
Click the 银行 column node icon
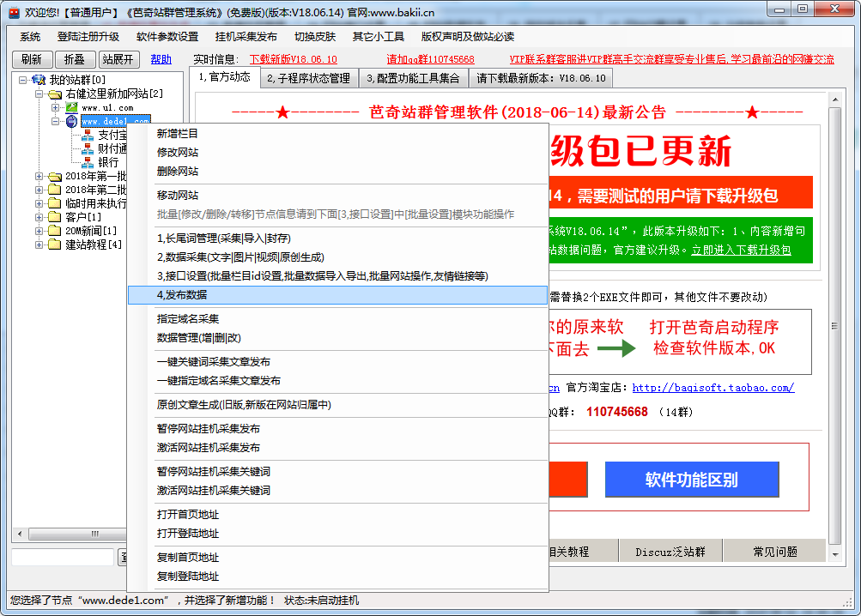pos(88,162)
